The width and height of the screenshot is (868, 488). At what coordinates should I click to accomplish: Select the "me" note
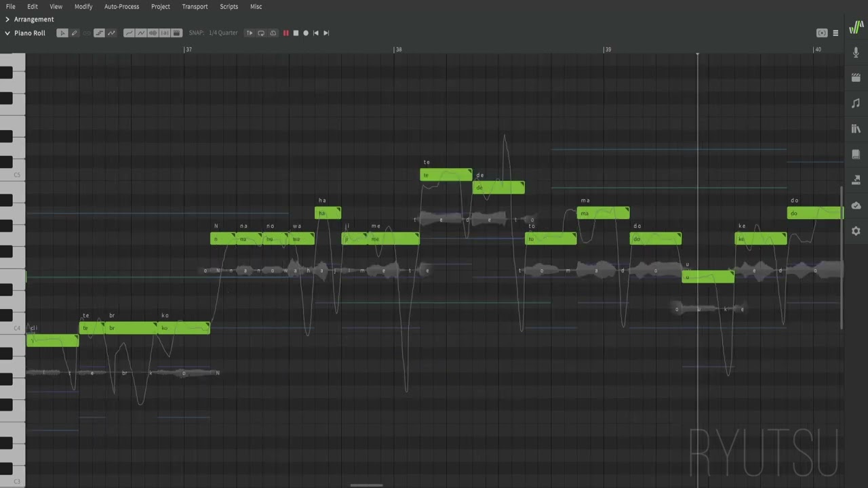coord(393,239)
